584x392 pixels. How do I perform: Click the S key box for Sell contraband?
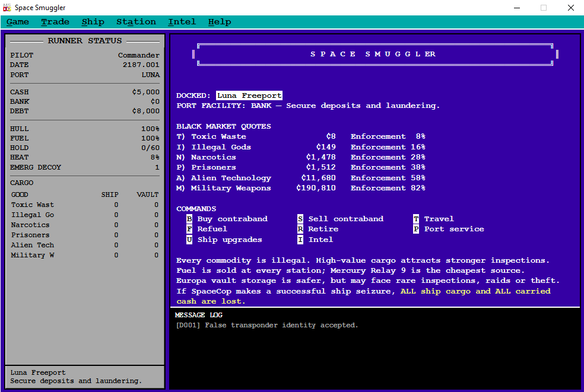300,218
